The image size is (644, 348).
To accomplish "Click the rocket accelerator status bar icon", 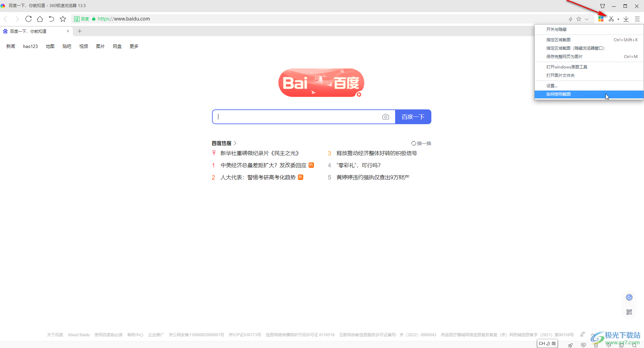I will tap(570, 345).
